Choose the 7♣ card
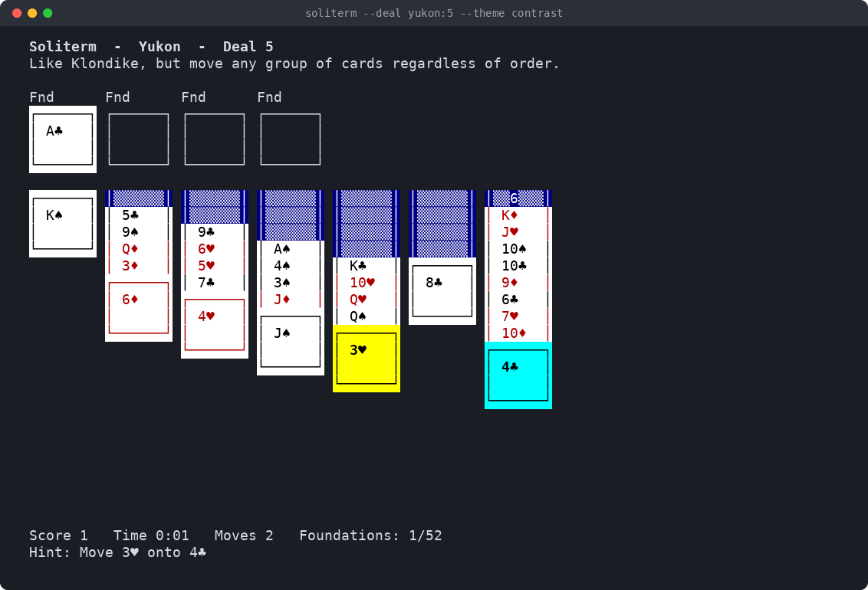The image size is (868, 590). 214,283
